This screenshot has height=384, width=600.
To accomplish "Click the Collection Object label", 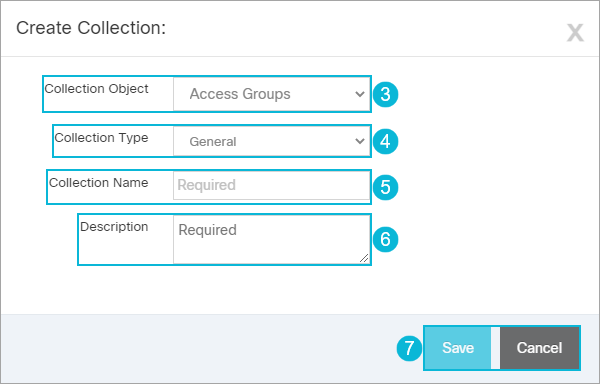I will pyautogui.click(x=96, y=89).
